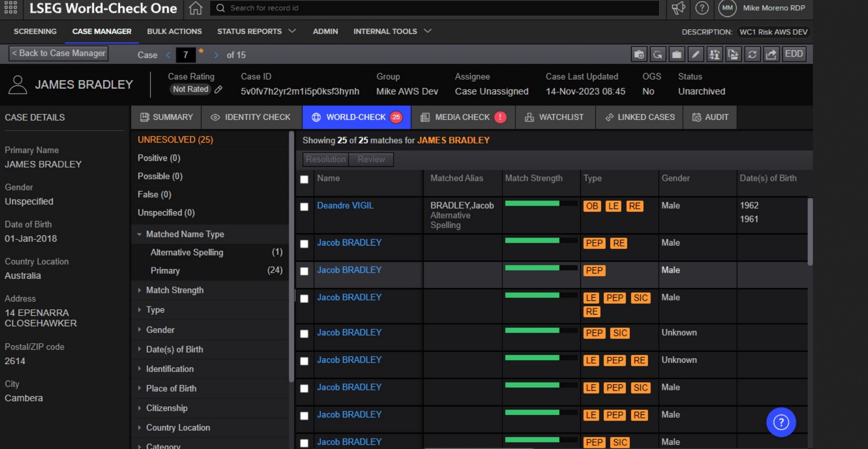Open the help question mark in header
The image size is (868, 449).
pyautogui.click(x=702, y=8)
